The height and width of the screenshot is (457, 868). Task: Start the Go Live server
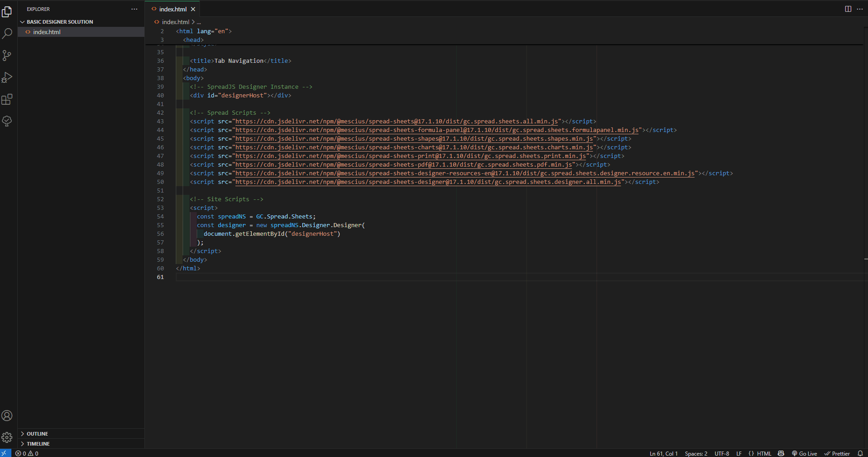(804, 453)
